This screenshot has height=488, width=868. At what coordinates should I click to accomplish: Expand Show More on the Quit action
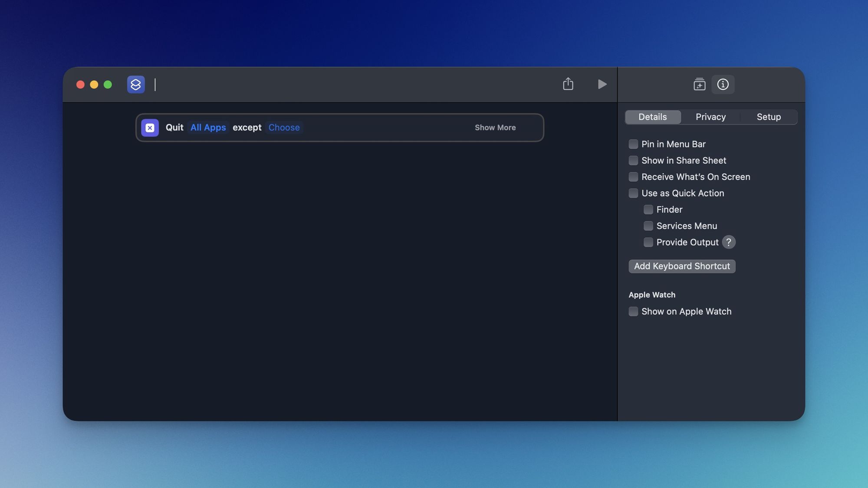point(495,128)
